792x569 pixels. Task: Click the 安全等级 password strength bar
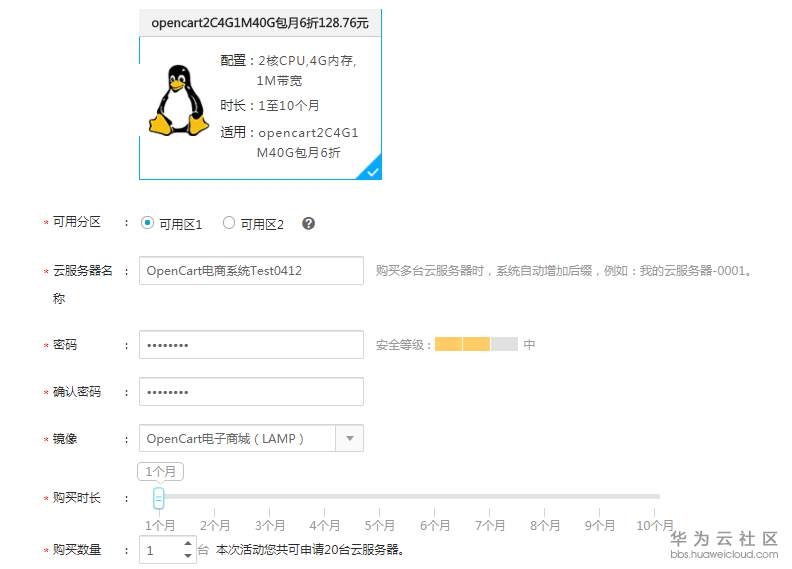[476, 344]
